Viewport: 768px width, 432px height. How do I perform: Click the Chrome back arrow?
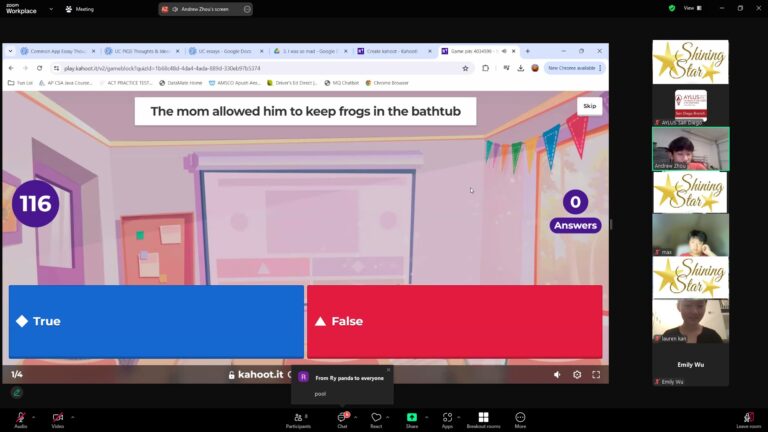[x=11, y=68]
